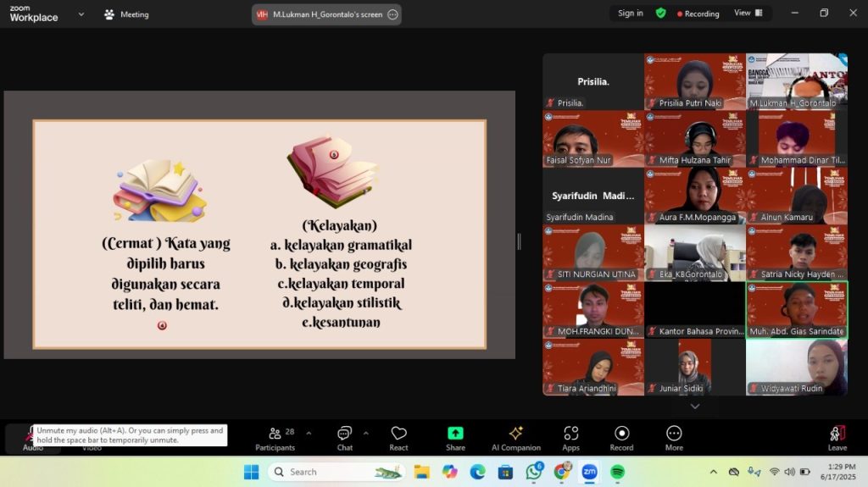Image resolution: width=868 pixels, height=487 pixels.
Task: Switch to the Meeting tab
Action: [x=126, y=14]
